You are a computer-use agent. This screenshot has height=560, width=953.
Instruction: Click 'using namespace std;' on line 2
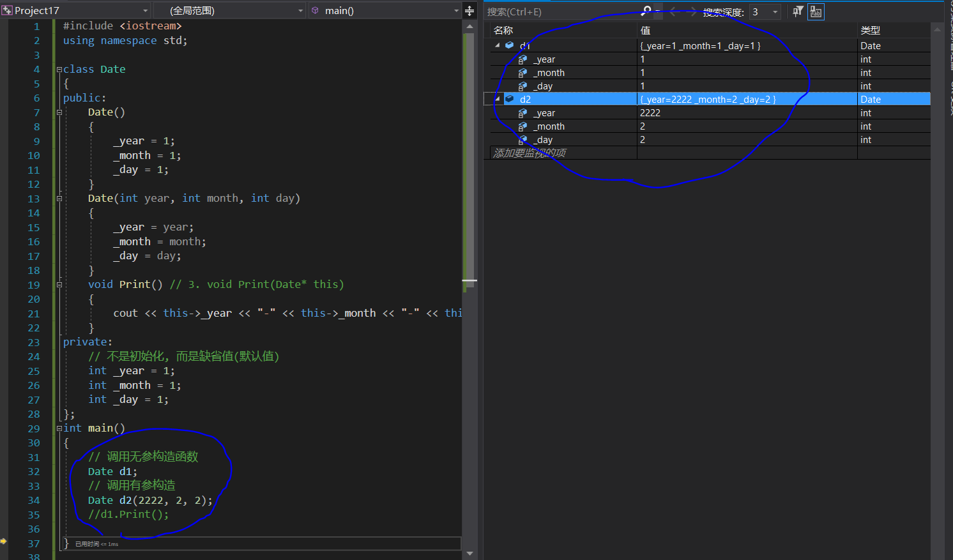pyautogui.click(x=125, y=41)
